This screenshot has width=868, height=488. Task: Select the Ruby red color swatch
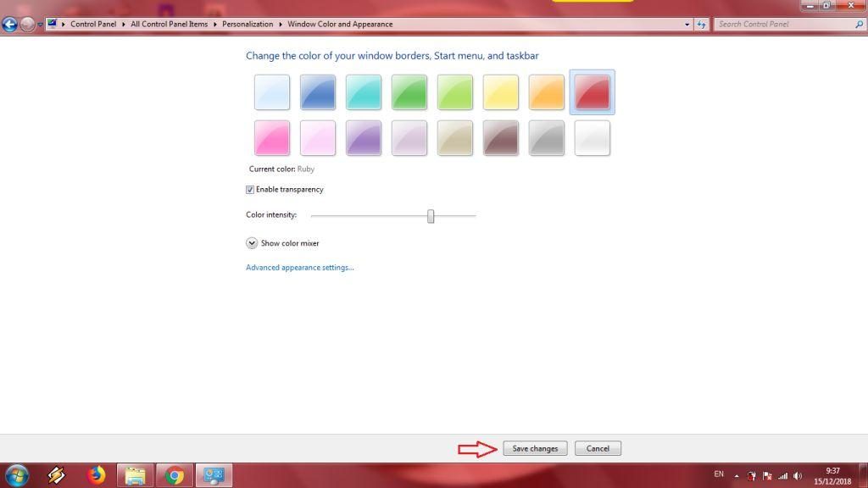click(x=593, y=91)
